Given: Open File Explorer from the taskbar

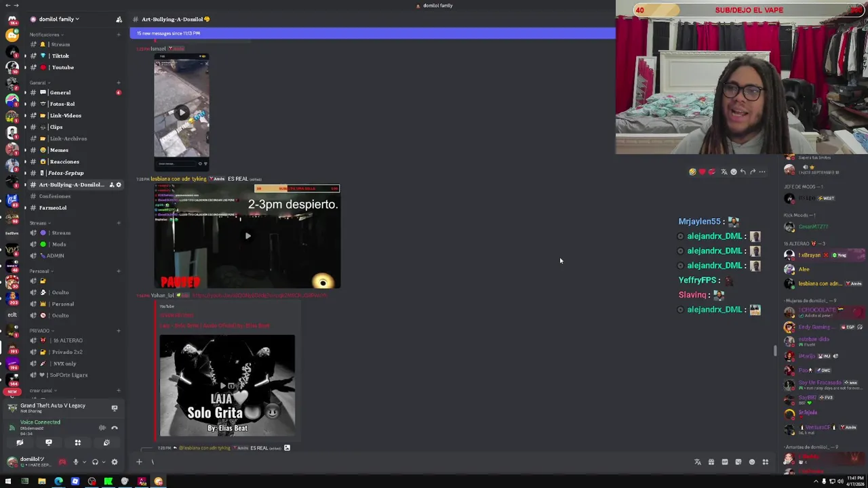Looking at the screenshot, I should tap(41, 481).
